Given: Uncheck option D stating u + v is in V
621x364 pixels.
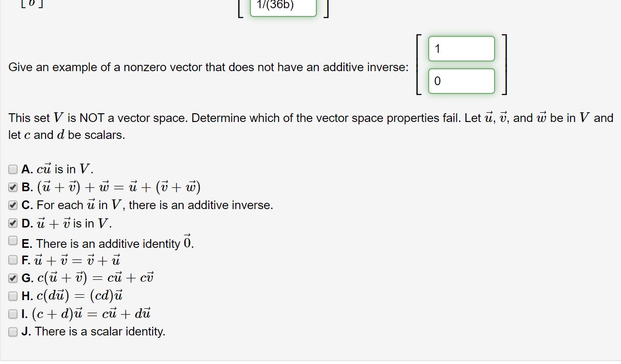Looking at the screenshot, I should tap(13, 223).
